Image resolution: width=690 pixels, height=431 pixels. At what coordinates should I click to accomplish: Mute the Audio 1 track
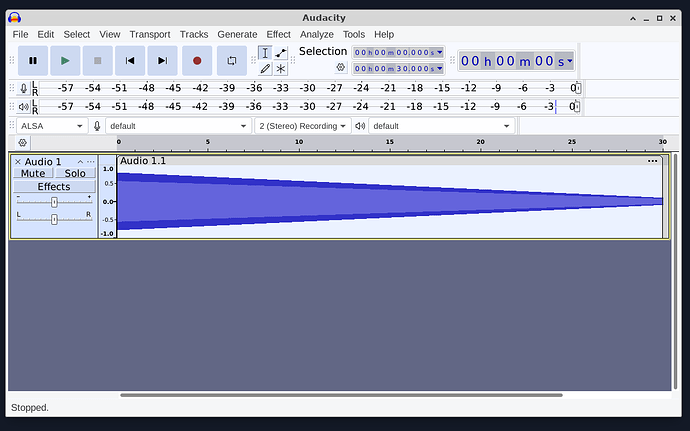point(33,174)
